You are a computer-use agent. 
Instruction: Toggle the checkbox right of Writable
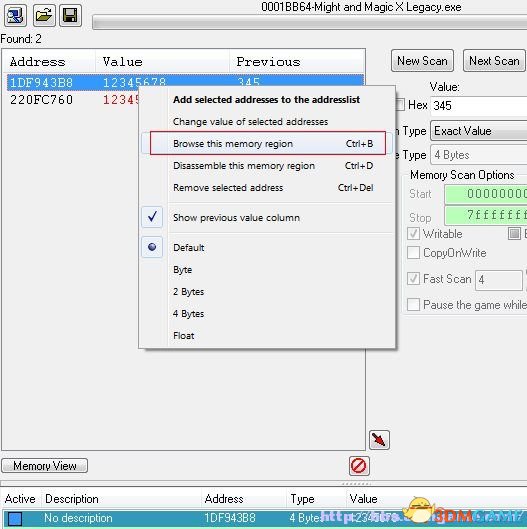pos(514,233)
